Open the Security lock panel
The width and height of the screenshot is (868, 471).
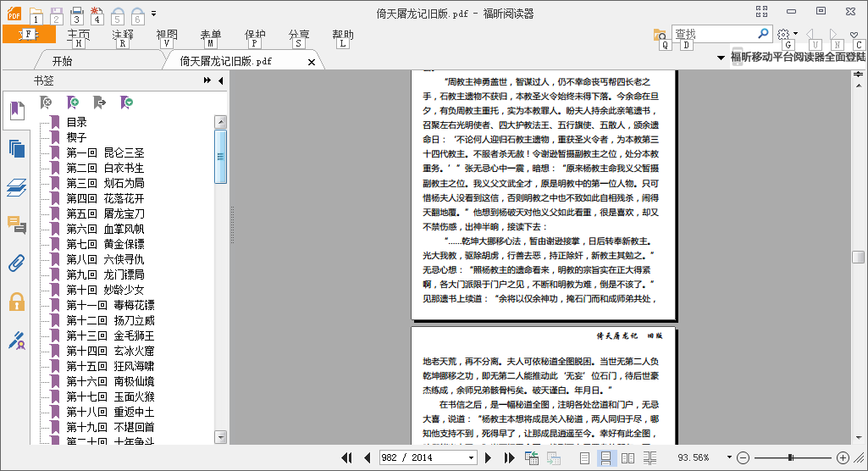17,302
